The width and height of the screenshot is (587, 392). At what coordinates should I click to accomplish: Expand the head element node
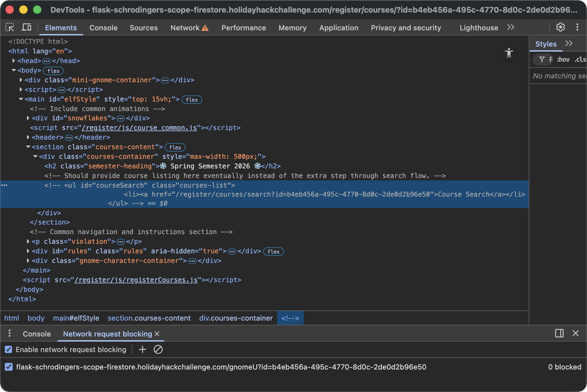[x=14, y=61]
